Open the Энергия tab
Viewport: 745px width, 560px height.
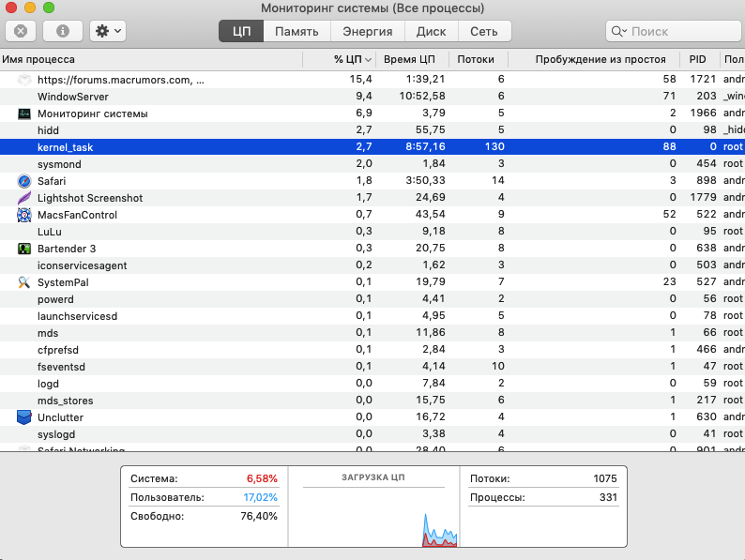pos(368,31)
